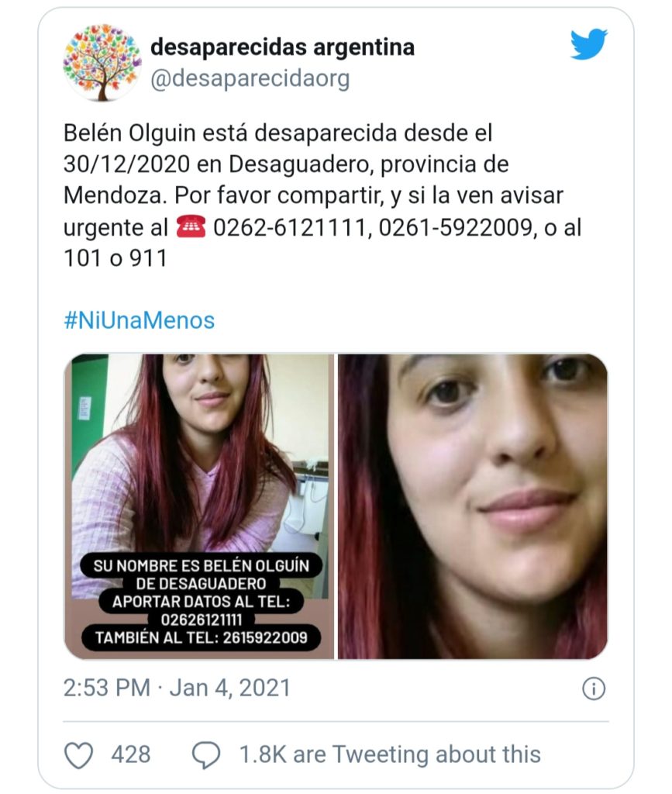Click the red telephone emoji in tweet
This screenshot has height=794, width=672.
191,226
